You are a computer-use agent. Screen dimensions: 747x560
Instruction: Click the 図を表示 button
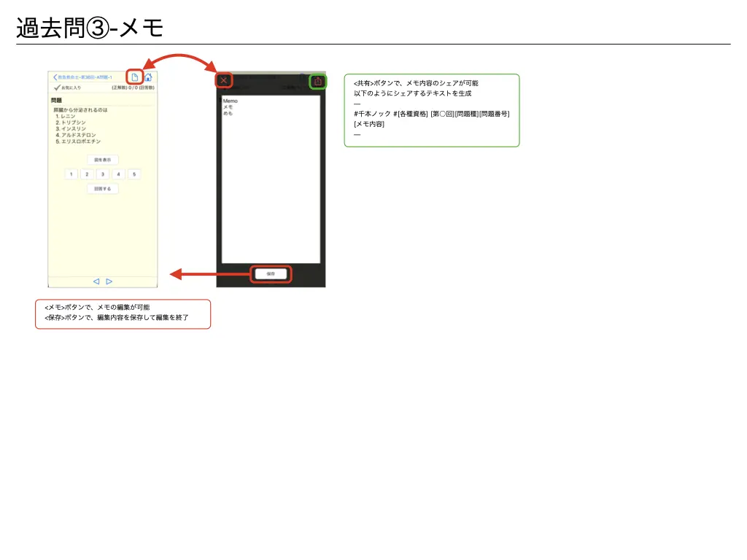[102, 160]
